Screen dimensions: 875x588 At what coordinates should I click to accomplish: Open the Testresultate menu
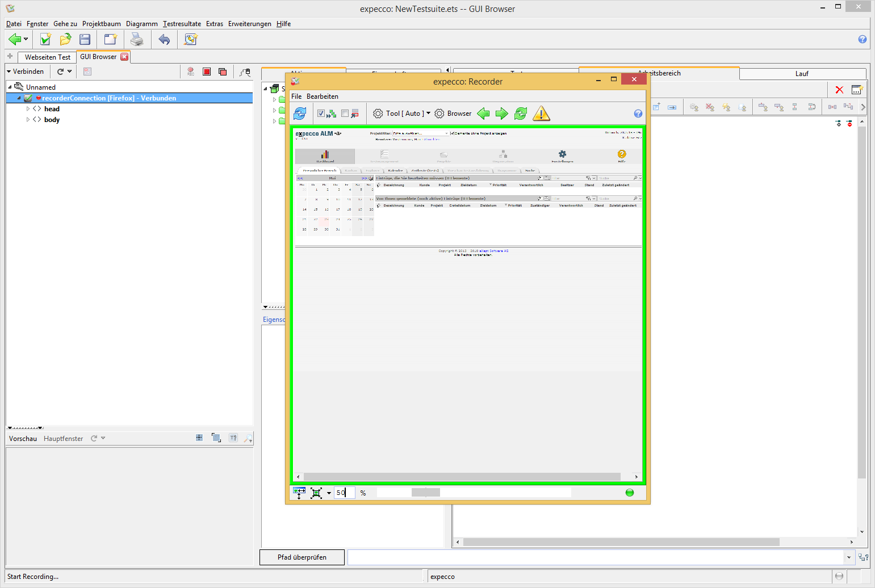pyautogui.click(x=182, y=24)
